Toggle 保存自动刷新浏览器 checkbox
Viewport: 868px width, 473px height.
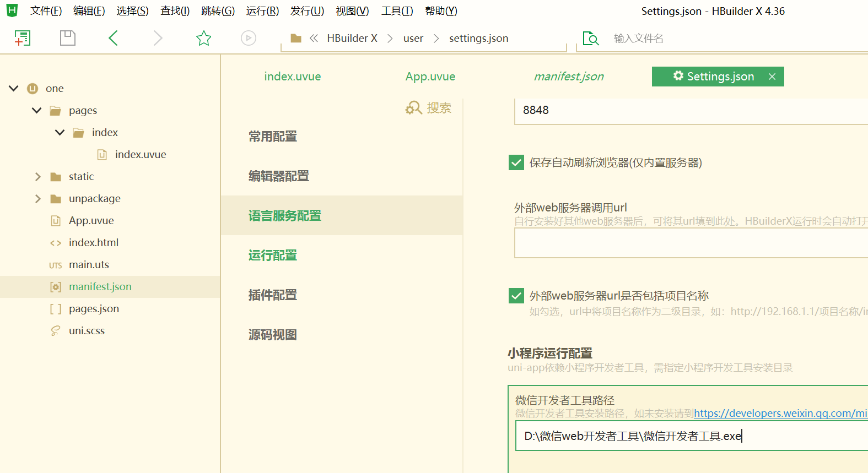tap(516, 162)
